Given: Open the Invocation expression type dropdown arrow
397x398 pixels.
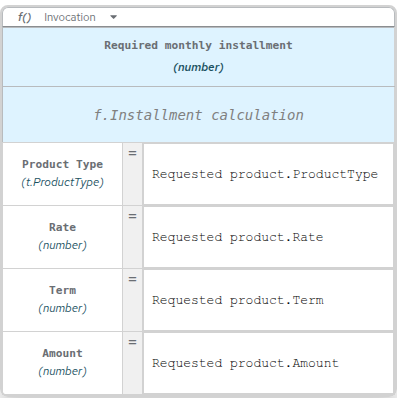Looking at the screenshot, I should coord(113,17).
